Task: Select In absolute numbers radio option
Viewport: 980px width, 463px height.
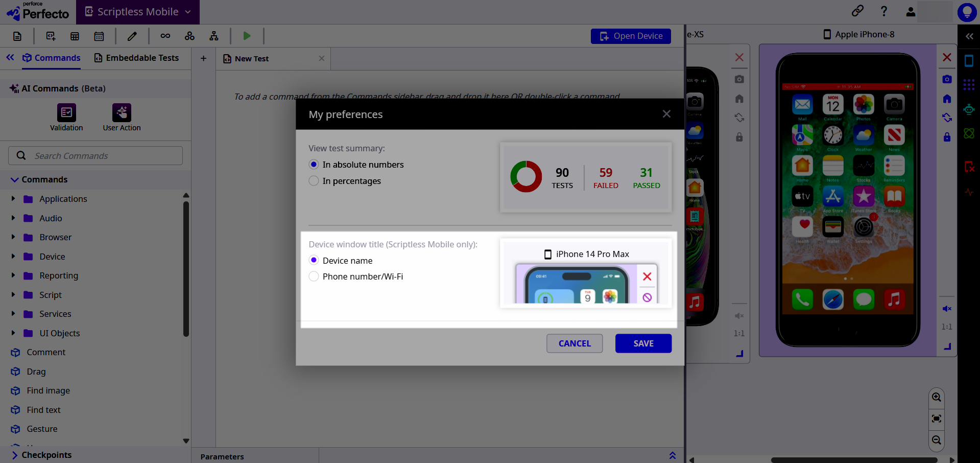Action: coord(314,165)
